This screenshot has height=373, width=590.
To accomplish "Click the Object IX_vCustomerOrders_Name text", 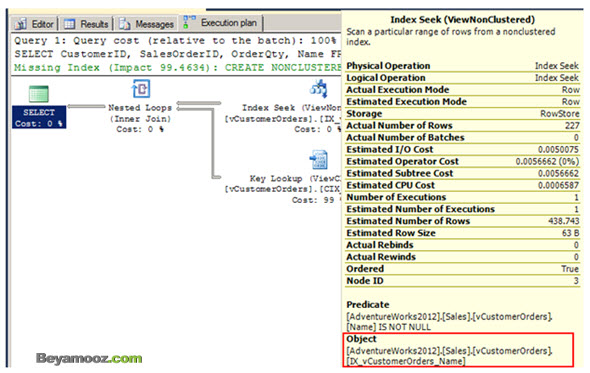I will point(449,356).
